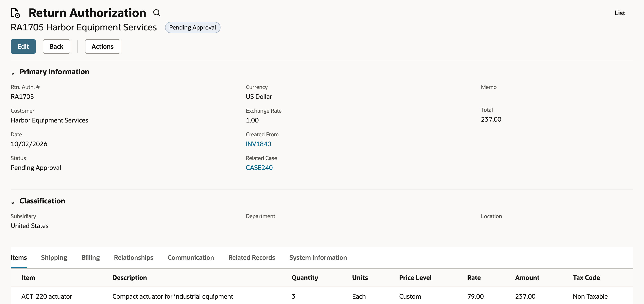Click the Tax Code column header

point(586,278)
